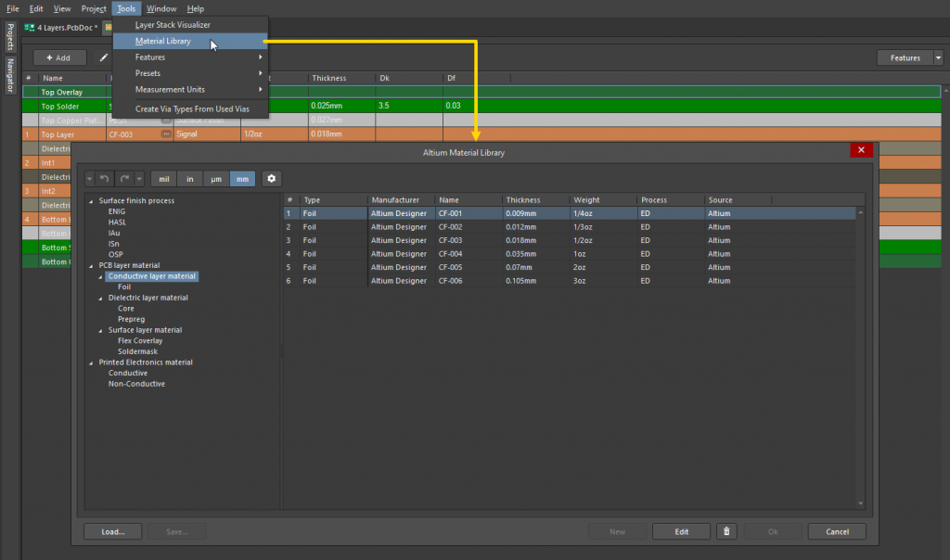Choose Layer Stack Visualizer from Tools menu
Screen dimensions: 950x560
(190, 25)
